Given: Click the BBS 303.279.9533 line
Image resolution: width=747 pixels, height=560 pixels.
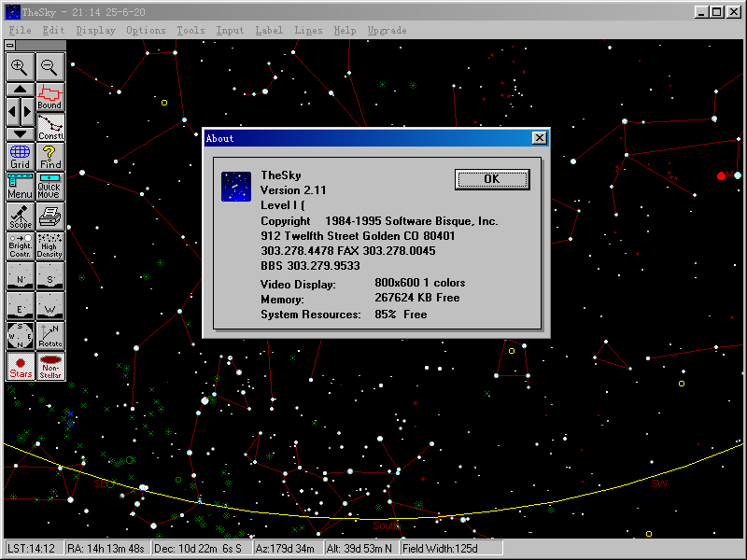Looking at the screenshot, I should point(310,266).
